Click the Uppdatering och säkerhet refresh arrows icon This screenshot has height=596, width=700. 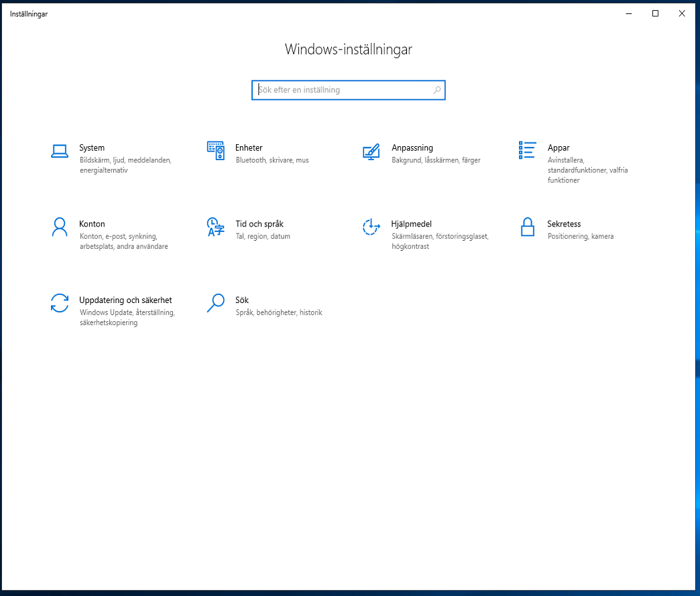pos(60,303)
